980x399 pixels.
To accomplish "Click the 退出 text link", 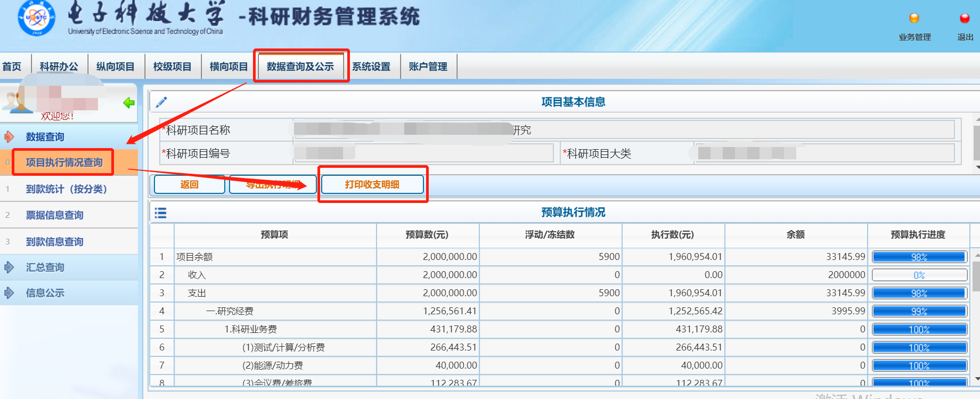I will tap(965, 37).
